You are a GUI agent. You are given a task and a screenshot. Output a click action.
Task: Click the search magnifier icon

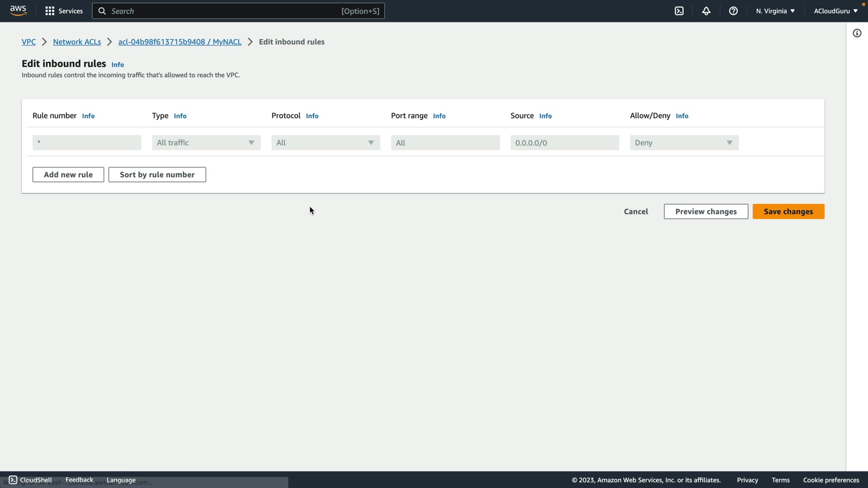pos(102,11)
